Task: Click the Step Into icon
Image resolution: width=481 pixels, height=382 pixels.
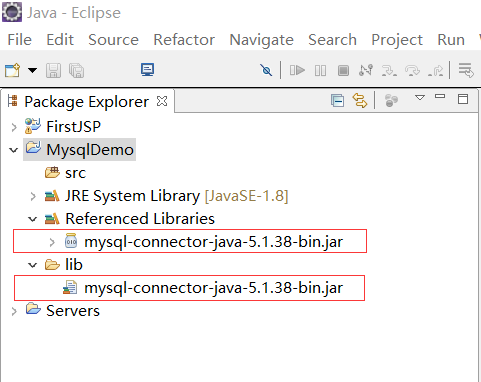Action: (389, 70)
